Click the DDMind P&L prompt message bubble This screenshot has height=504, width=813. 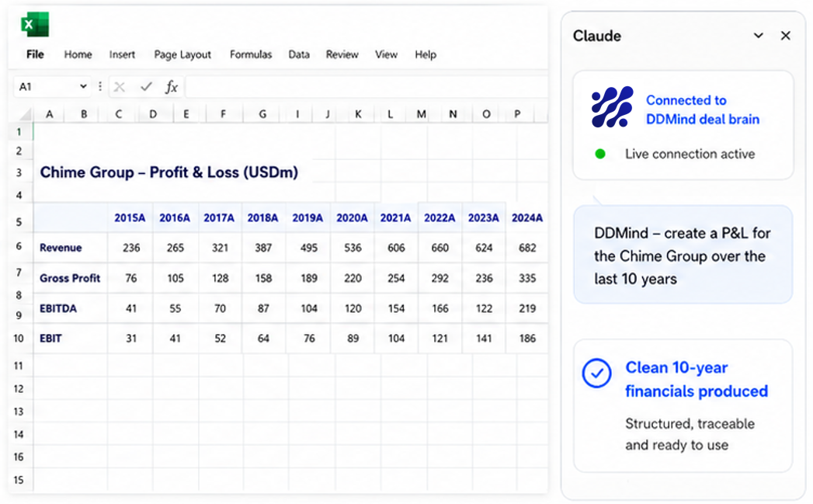pos(683,254)
